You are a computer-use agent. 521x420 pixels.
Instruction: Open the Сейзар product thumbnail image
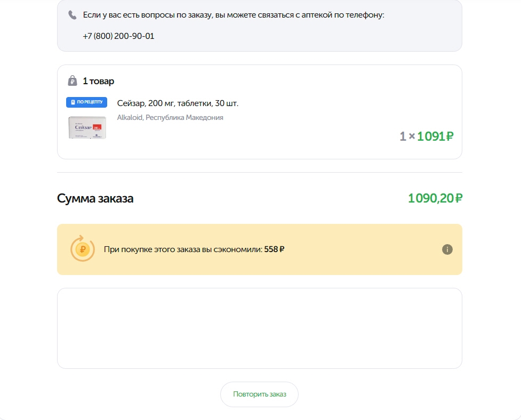pyautogui.click(x=87, y=127)
